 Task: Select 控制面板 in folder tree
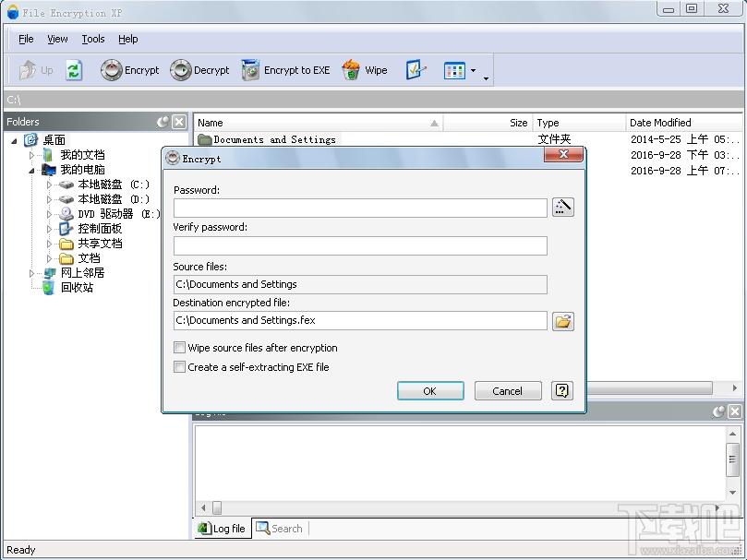(100, 229)
